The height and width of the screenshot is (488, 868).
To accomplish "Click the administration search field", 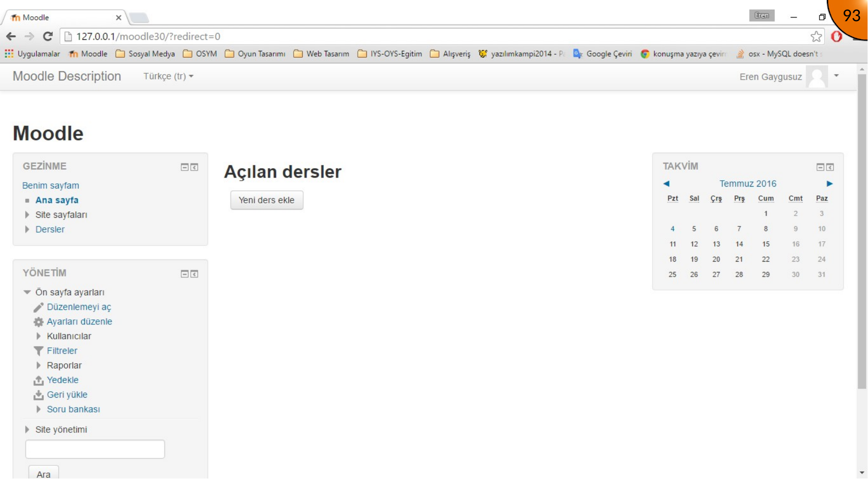I will pyautogui.click(x=95, y=449).
